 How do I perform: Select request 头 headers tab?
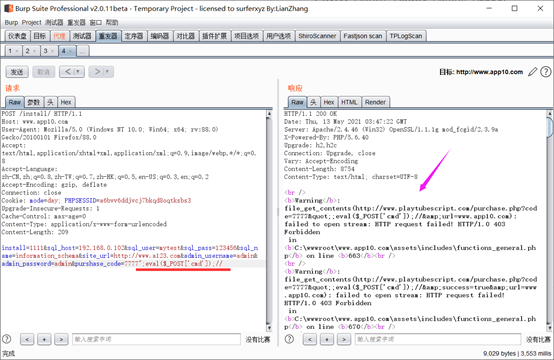(50, 102)
